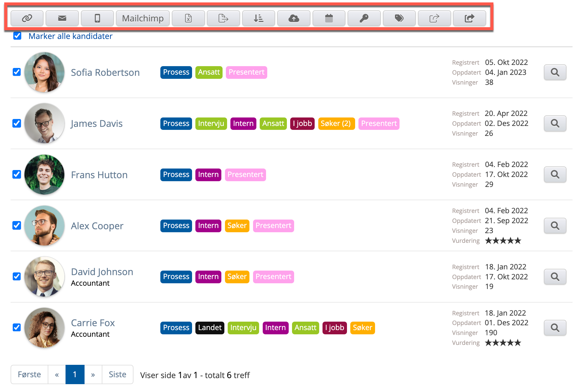
Task: Click the key icon button
Action: [364, 18]
